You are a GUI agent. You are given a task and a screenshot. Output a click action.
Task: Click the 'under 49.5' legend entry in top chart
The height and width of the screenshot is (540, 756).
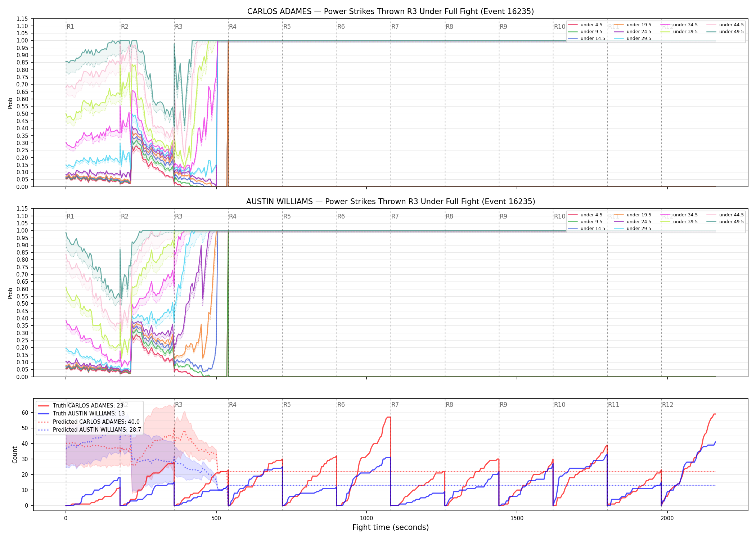[x=725, y=32]
